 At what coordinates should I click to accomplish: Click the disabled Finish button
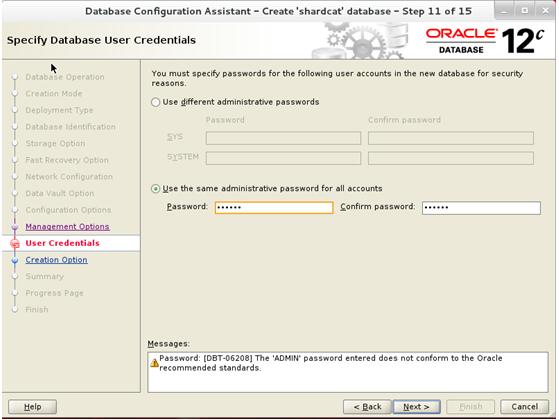471,407
